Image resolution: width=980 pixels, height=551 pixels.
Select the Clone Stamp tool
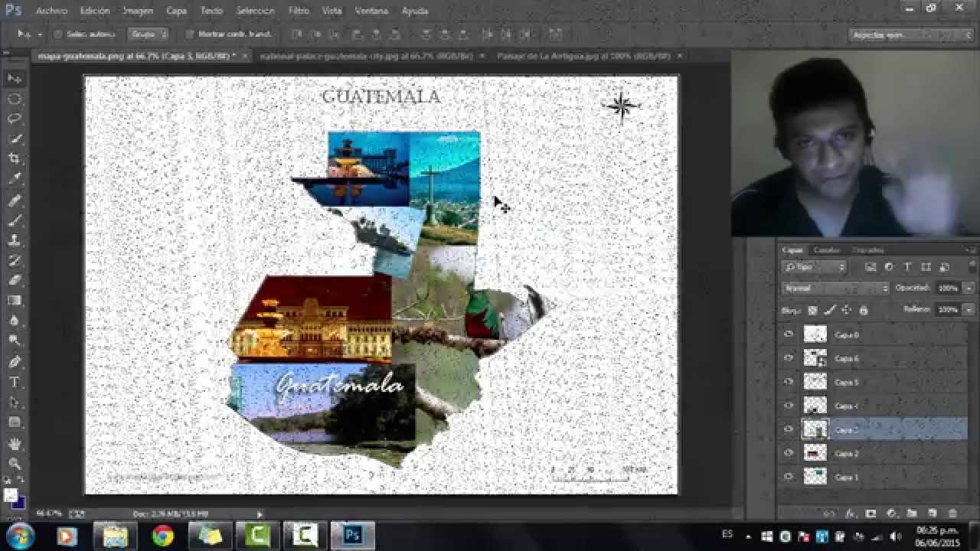point(15,240)
